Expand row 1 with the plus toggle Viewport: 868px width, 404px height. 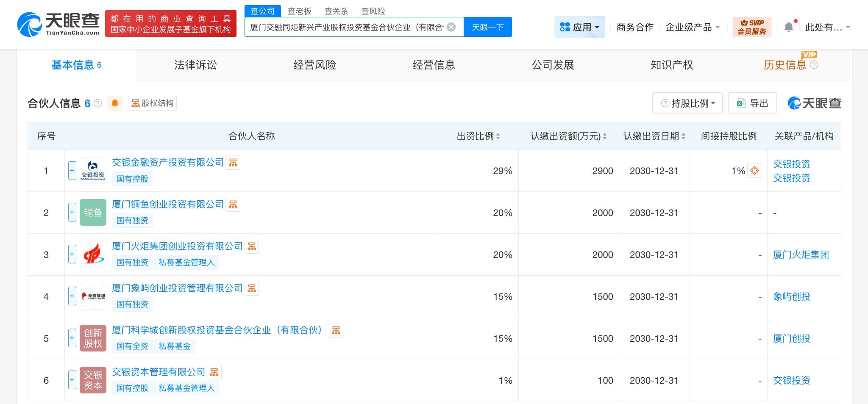click(x=72, y=171)
